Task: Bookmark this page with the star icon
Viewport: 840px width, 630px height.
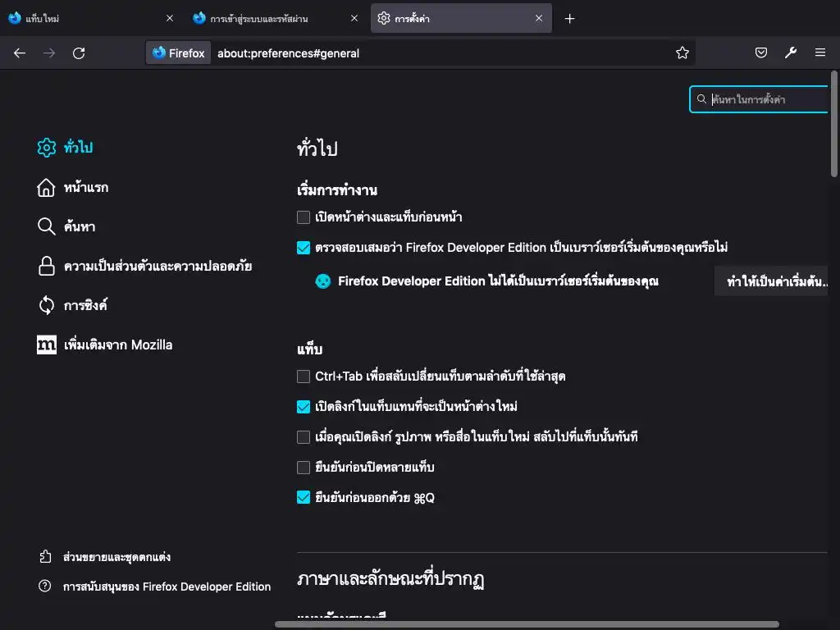Action: tap(682, 53)
